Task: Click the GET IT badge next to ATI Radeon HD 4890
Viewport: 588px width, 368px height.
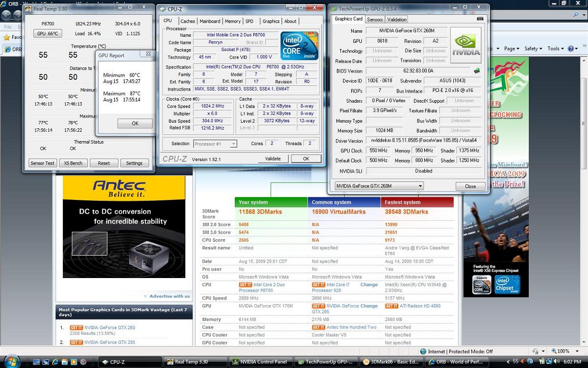Action: point(391,306)
